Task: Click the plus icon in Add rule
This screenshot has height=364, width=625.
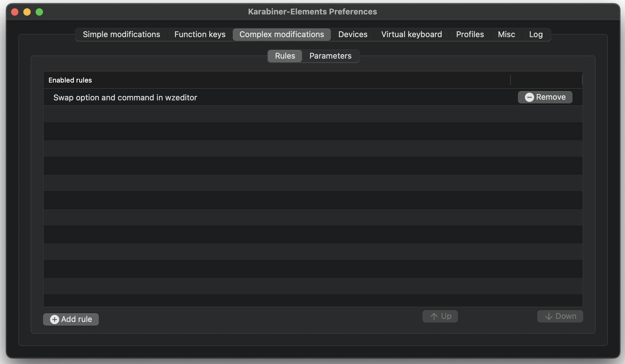Action: tap(55, 319)
